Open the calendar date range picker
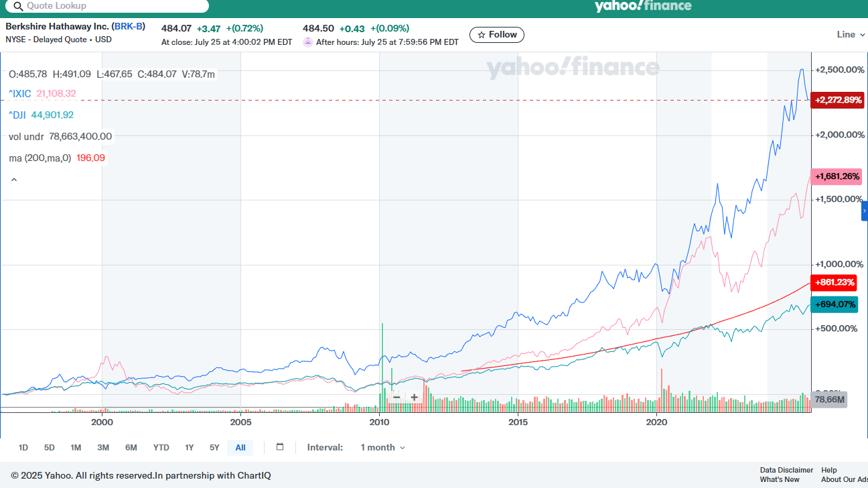The image size is (868, 488). click(280, 447)
